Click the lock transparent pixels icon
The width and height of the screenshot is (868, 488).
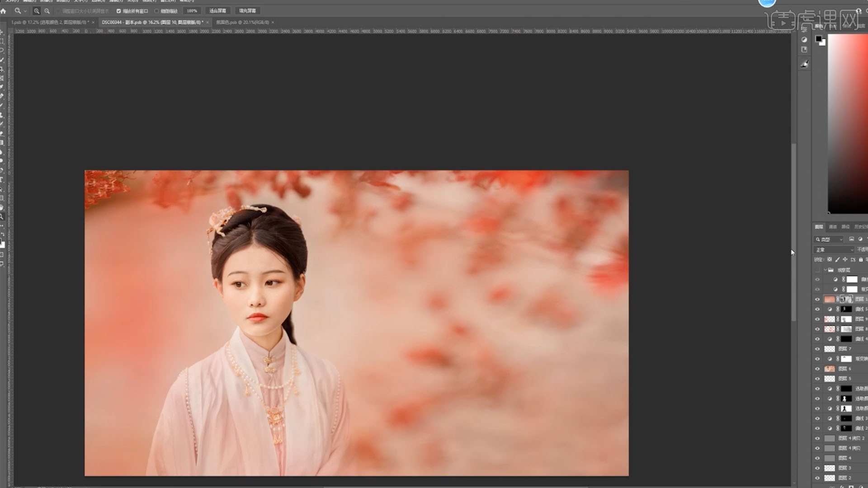click(830, 260)
